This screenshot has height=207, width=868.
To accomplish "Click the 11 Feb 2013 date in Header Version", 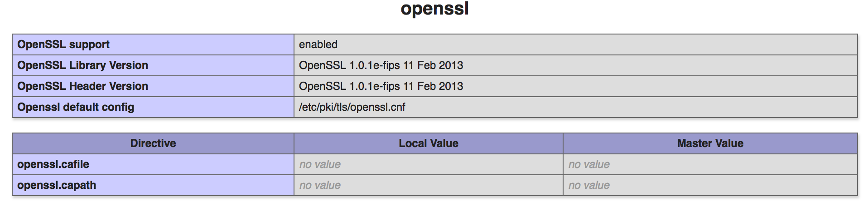I will [433, 86].
